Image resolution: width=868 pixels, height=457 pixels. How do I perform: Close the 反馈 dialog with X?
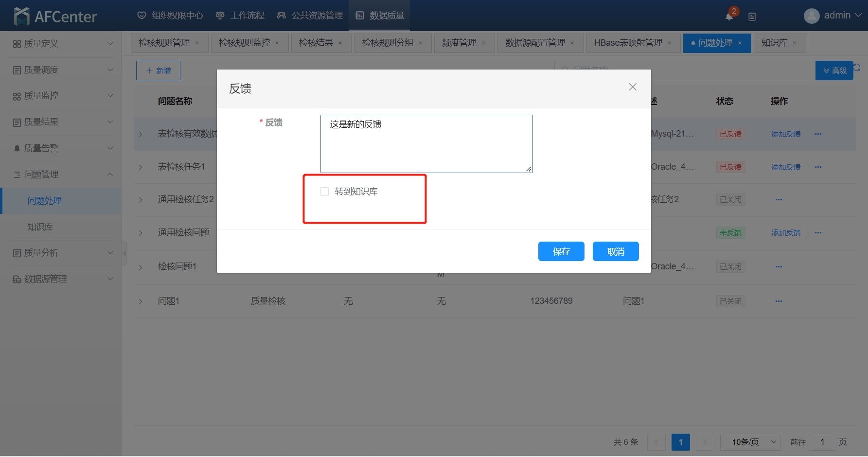click(x=632, y=87)
